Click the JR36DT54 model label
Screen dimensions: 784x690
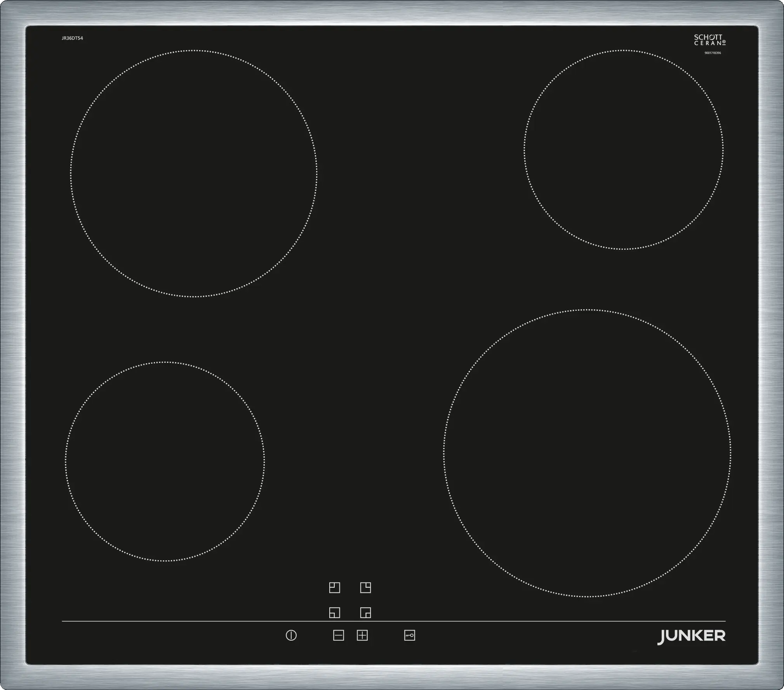click(72, 38)
